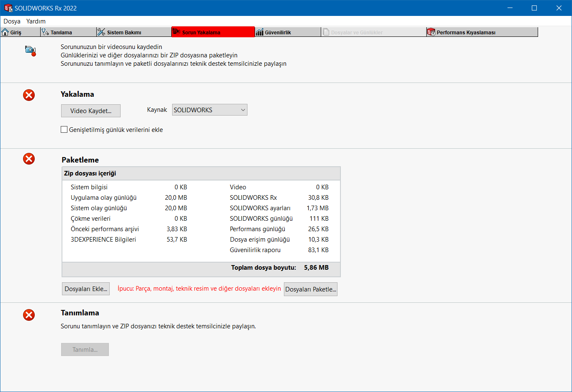
Task: Click the red İpucu hint text
Action: [199, 289]
